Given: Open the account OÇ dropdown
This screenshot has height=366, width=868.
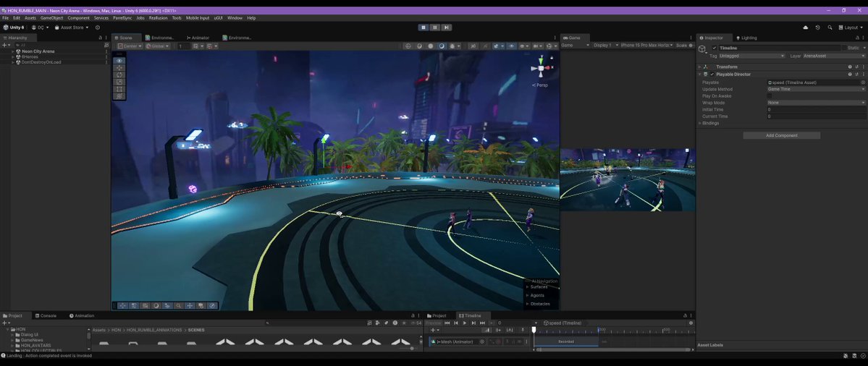Looking at the screenshot, I should (40, 27).
